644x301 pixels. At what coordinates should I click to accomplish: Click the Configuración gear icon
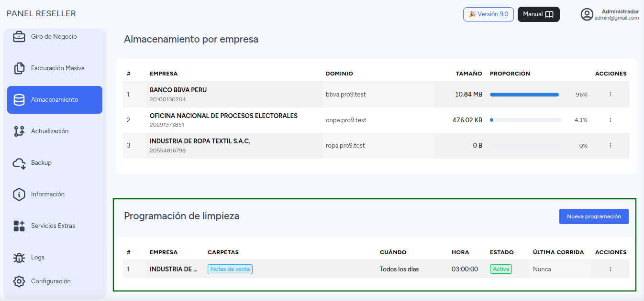pyautogui.click(x=19, y=281)
